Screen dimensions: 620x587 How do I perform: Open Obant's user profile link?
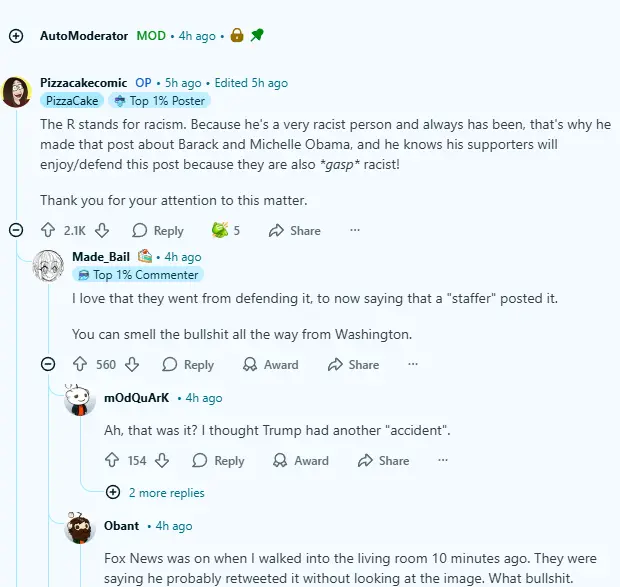pyautogui.click(x=121, y=526)
